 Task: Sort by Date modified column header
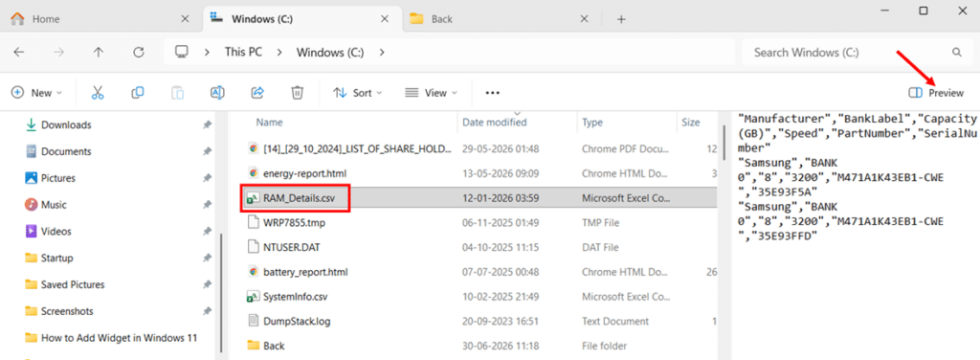(x=495, y=123)
